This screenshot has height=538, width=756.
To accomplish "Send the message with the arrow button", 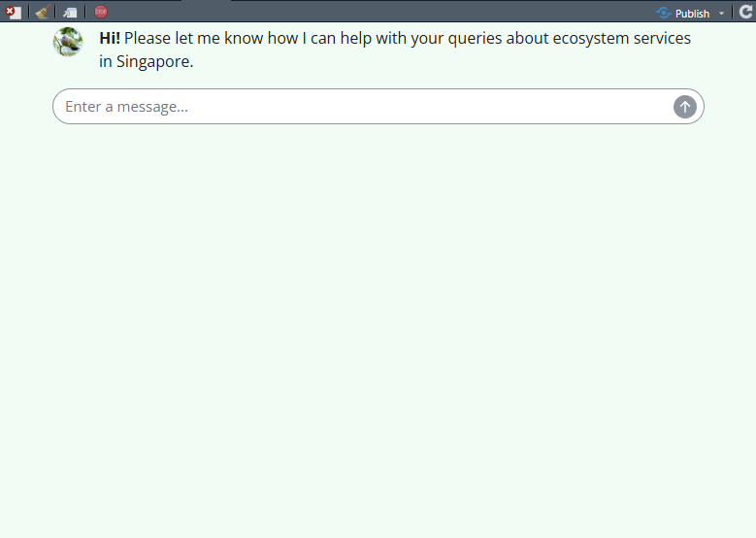I will 685,107.
